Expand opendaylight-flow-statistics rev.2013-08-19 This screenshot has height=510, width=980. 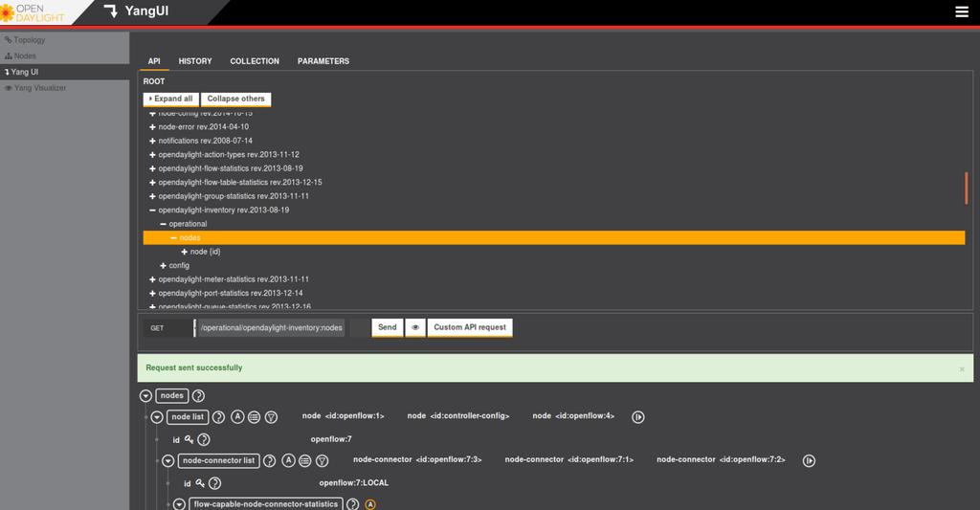tap(152, 168)
